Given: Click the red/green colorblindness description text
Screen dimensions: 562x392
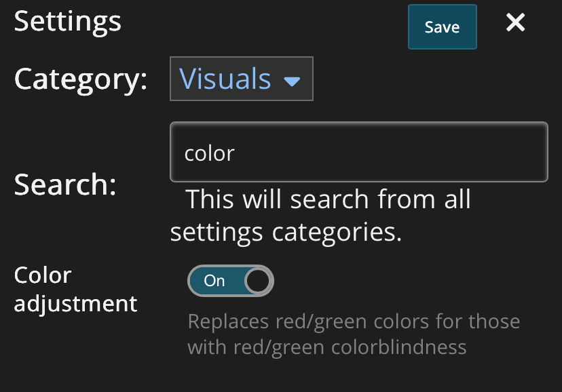Looking at the screenshot, I should click(x=353, y=334).
